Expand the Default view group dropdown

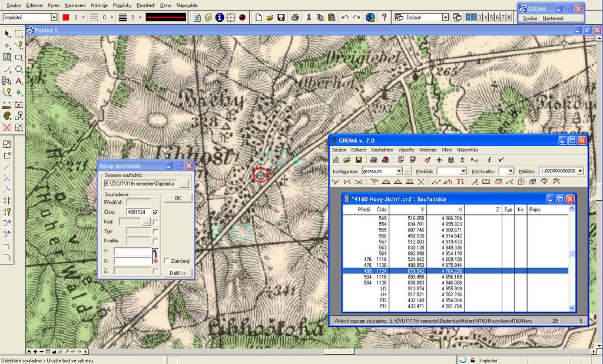(x=445, y=17)
